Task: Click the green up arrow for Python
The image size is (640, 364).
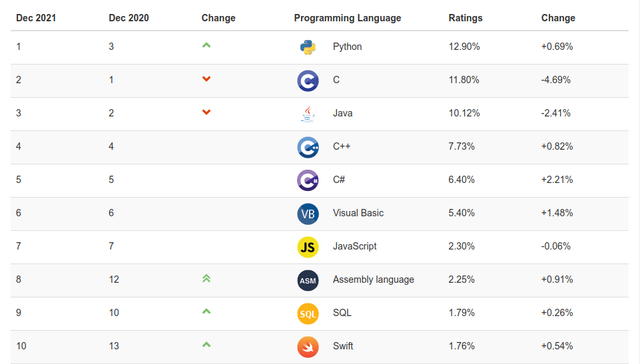Action: [207, 45]
